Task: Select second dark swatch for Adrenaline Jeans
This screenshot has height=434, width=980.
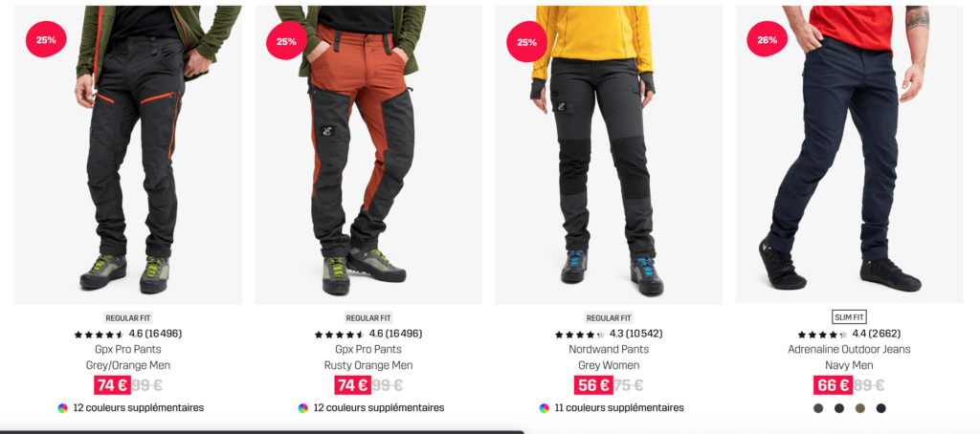Action: pyautogui.click(x=839, y=408)
